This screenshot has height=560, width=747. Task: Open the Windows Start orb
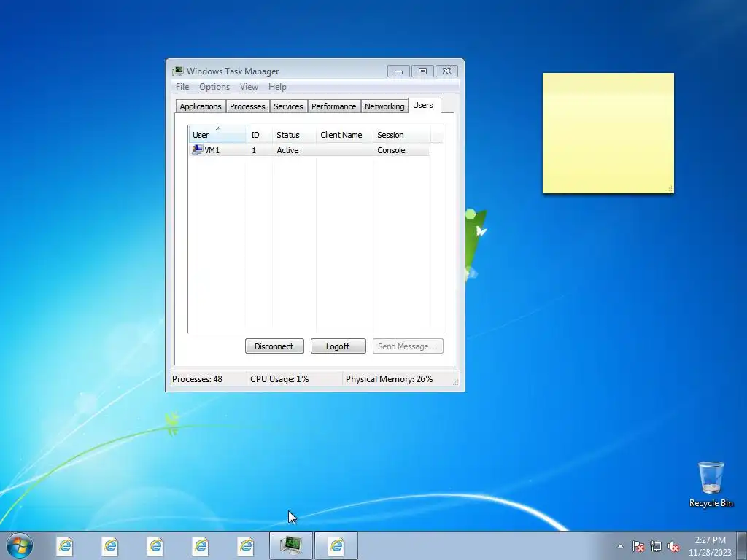click(20, 545)
